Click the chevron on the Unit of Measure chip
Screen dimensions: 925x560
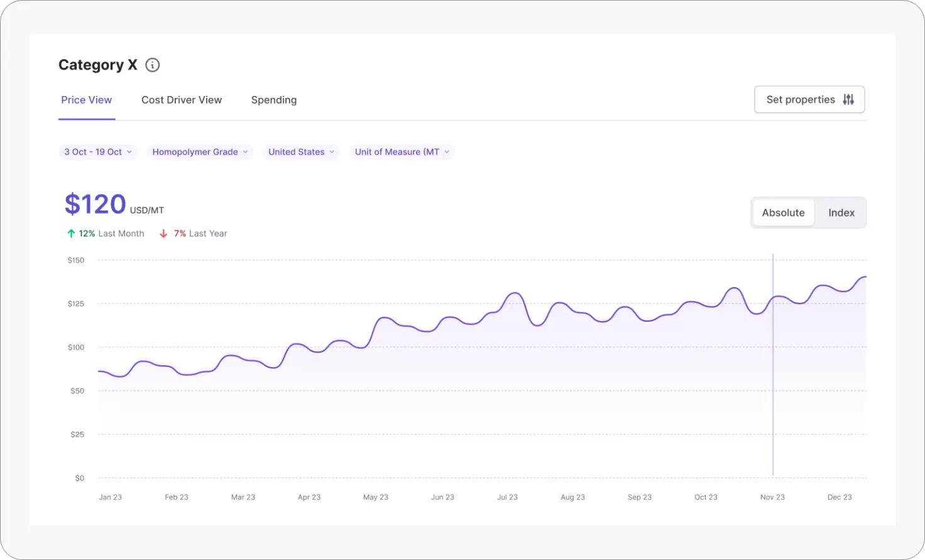(447, 152)
